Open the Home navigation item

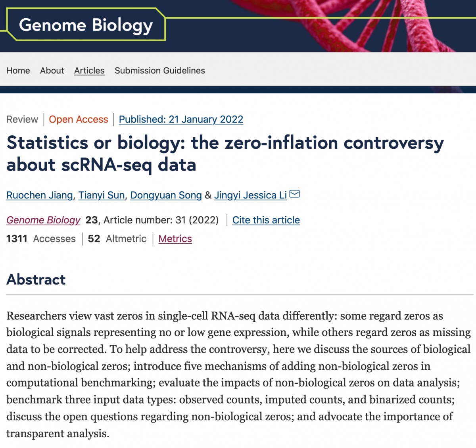pyautogui.click(x=18, y=71)
